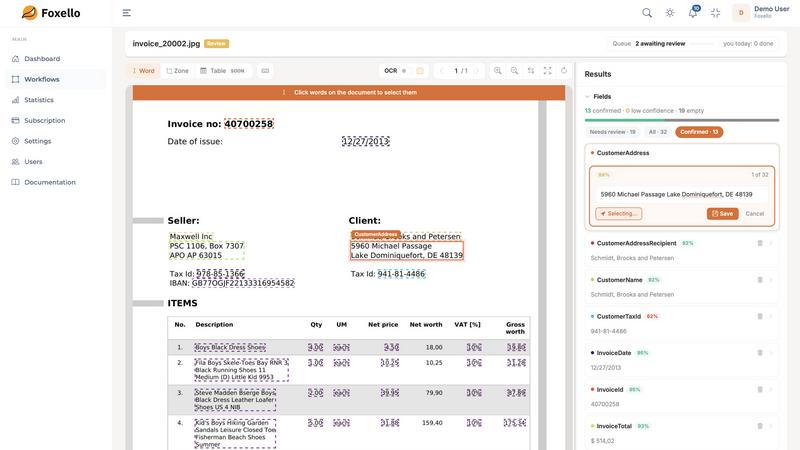The height and width of the screenshot is (450, 800).
Task: Click the orange highlight icon beside OCR
Action: [420, 71]
